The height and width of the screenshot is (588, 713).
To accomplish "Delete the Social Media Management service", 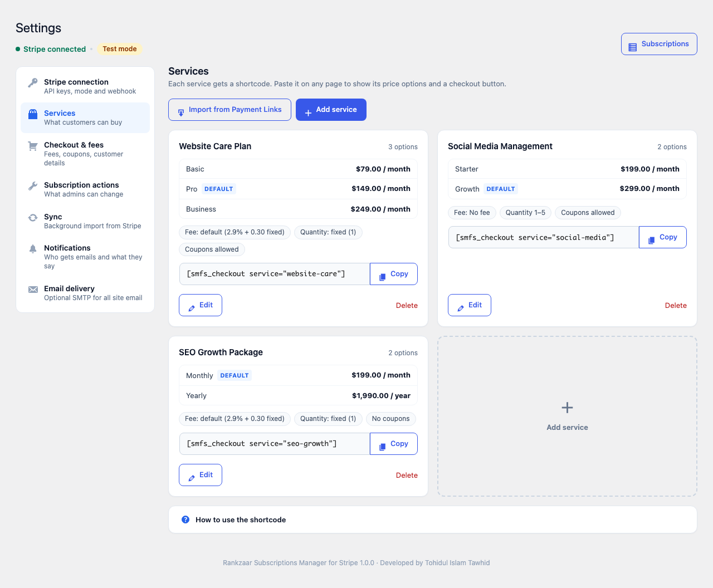I will (676, 305).
